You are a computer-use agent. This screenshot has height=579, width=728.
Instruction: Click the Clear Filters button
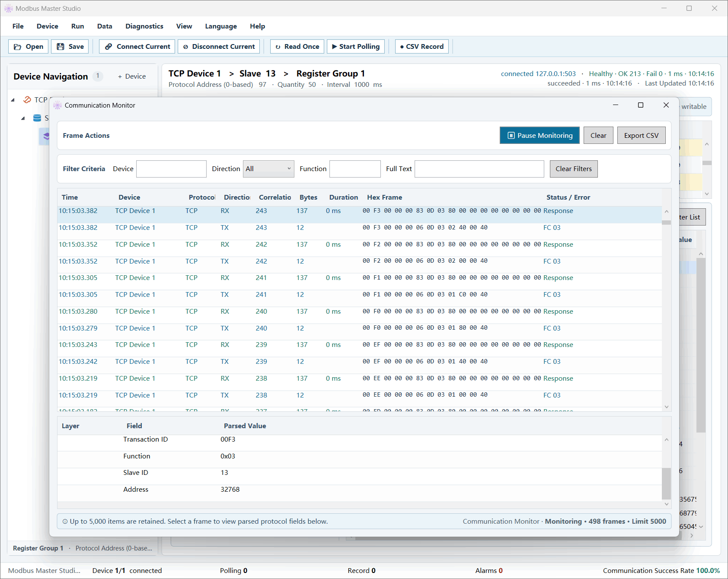point(574,169)
